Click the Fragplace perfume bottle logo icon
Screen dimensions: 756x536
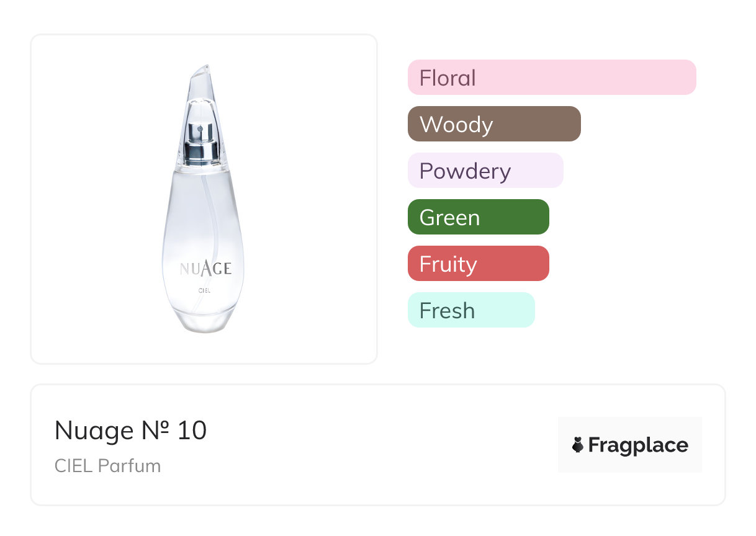point(578,445)
